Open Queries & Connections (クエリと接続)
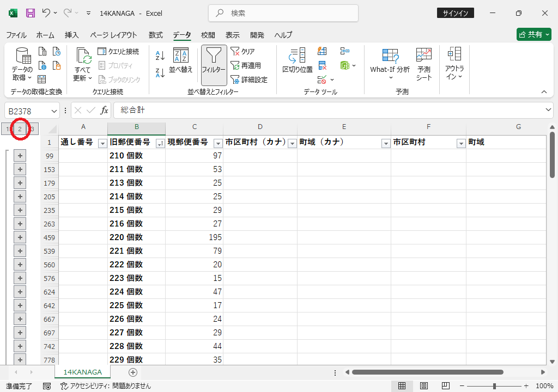Viewport: 558px width, 392px height. pos(118,52)
